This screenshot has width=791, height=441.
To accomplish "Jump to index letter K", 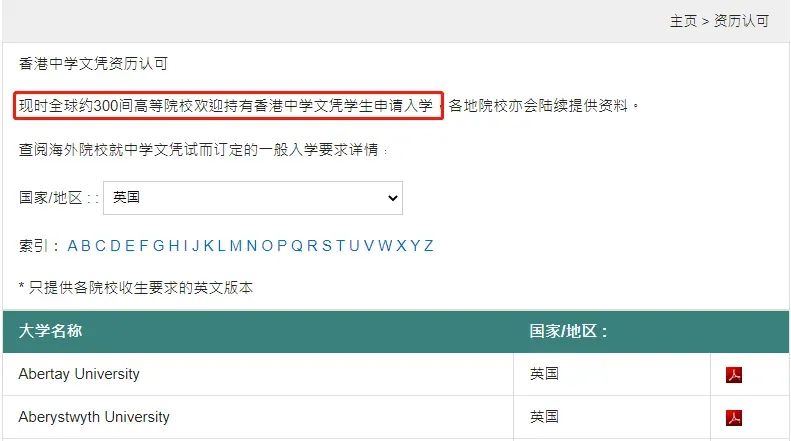I will click(x=208, y=246).
